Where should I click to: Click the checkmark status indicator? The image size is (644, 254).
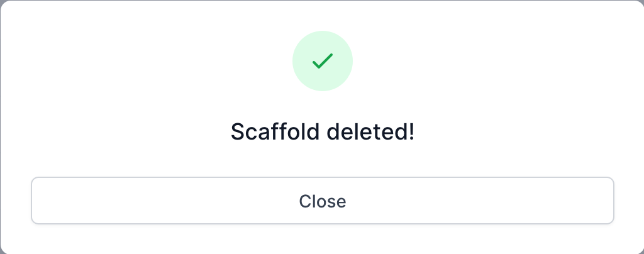pos(323,61)
